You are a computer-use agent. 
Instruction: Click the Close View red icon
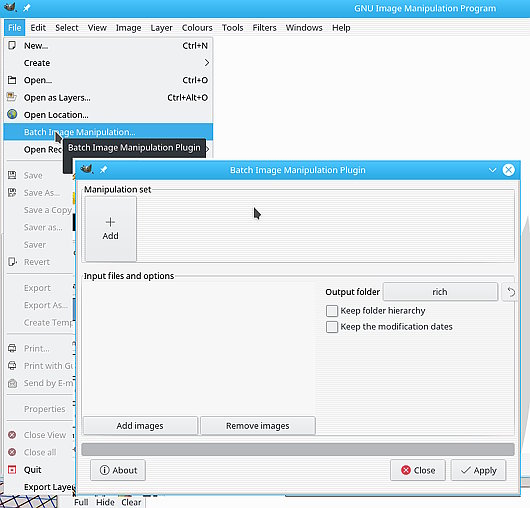coord(12,435)
